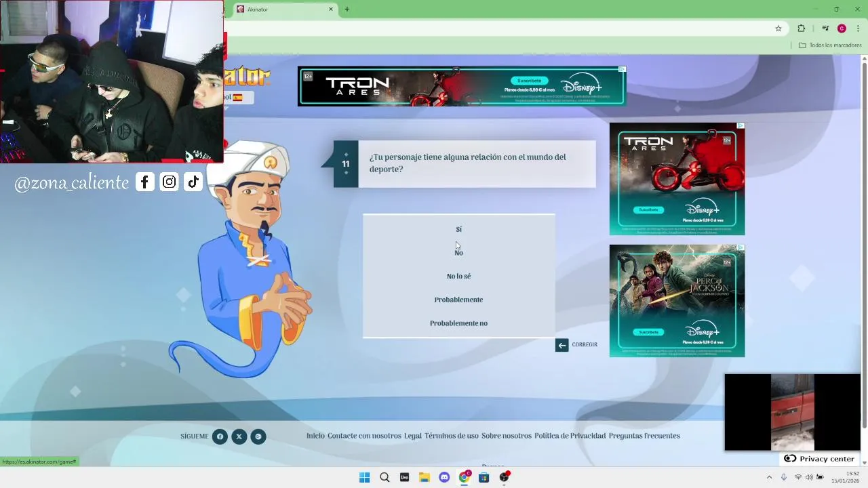Close the Akinator tab

pos(331,9)
